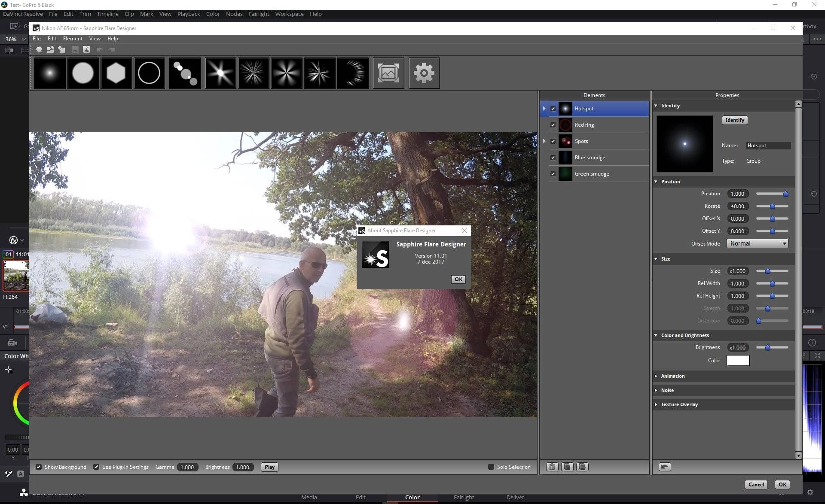Open the gear settings element button
Screen dimensions: 825x504
click(424, 73)
